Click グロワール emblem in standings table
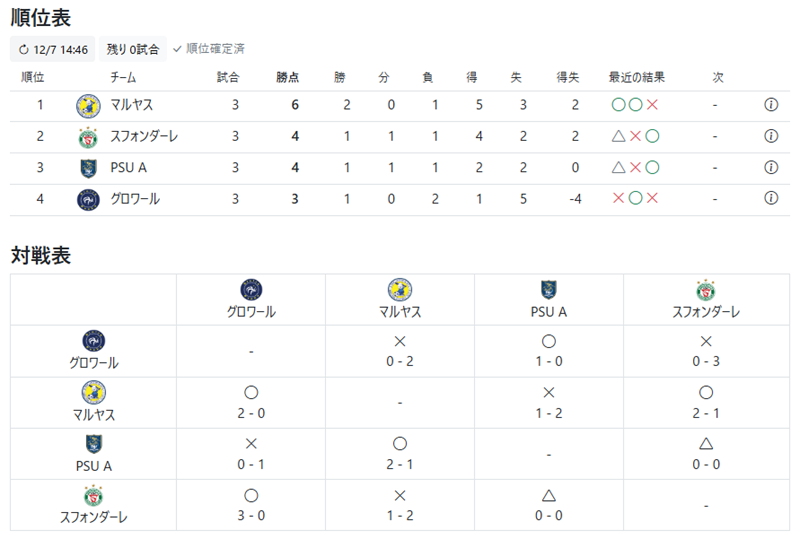 pos(88,200)
